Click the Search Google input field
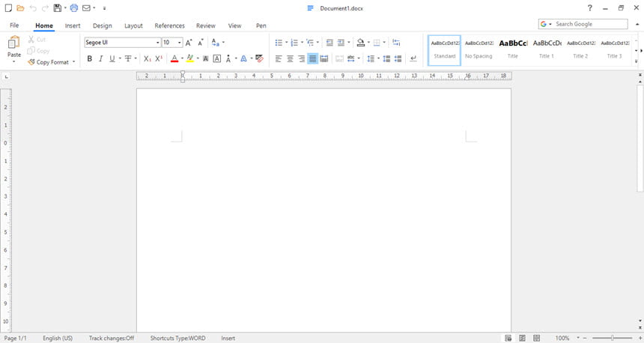Viewport: 644px width, 343px height. point(590,24)
